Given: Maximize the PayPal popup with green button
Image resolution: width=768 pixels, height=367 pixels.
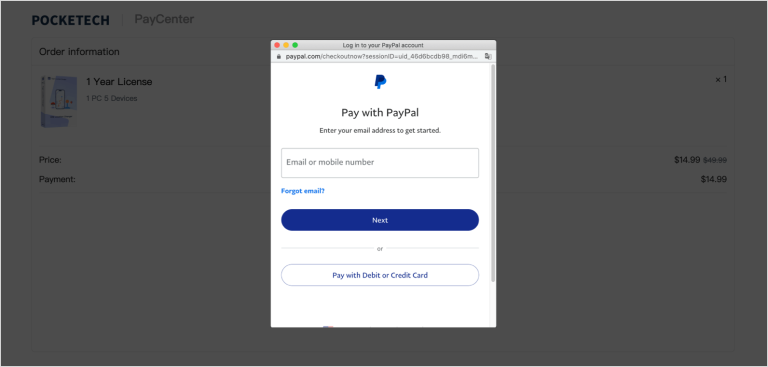Looking at the screenshot, I should tap(295, 45).
